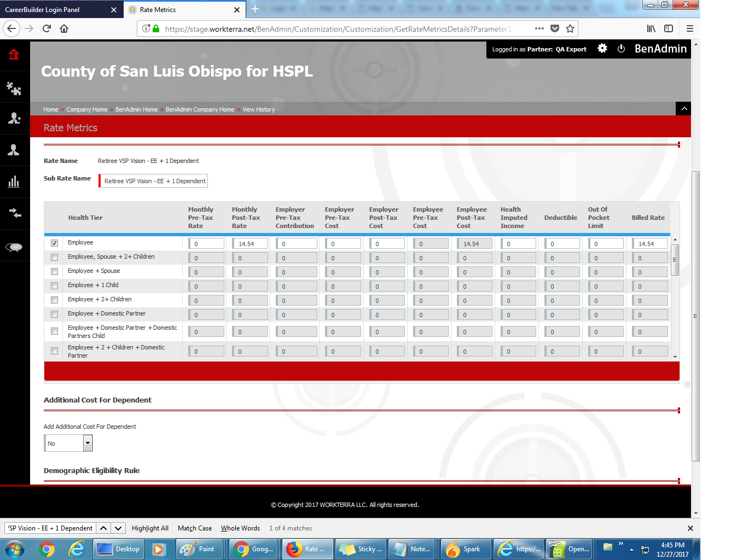The width and height of the screenshot is (743, 560).
Task: Open the transfer arrows sidebar icon
Action: [x=14, y=213]
